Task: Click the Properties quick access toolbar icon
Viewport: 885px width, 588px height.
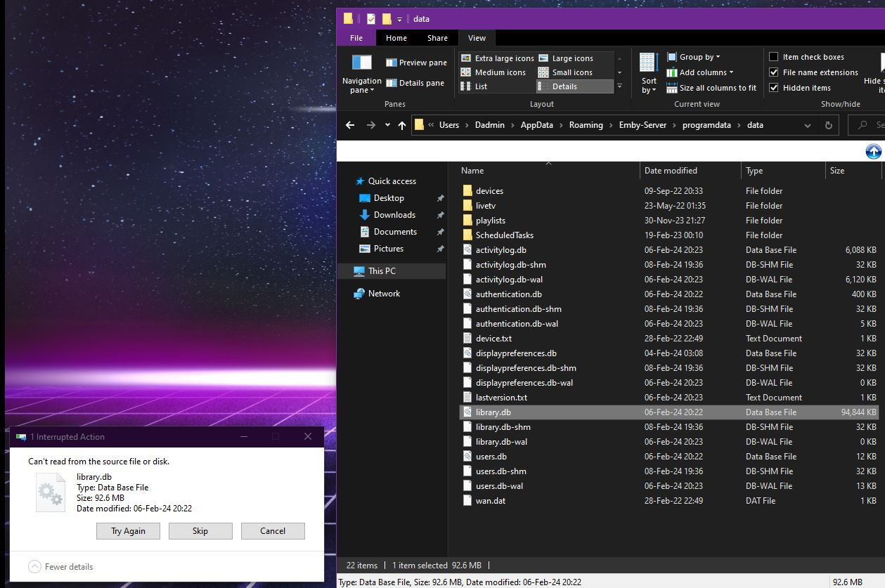Action: pyautogui.click(x=370, y=19)
